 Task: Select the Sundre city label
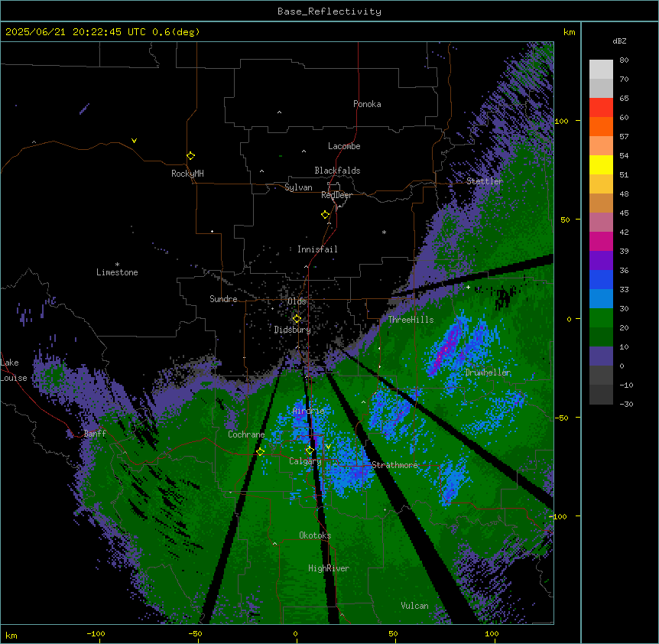pyautogui.click(x=223, y=299)
